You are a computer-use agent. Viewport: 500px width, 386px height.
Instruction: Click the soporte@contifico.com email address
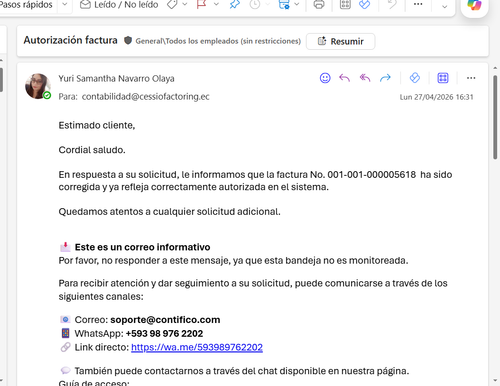point(165,320)
